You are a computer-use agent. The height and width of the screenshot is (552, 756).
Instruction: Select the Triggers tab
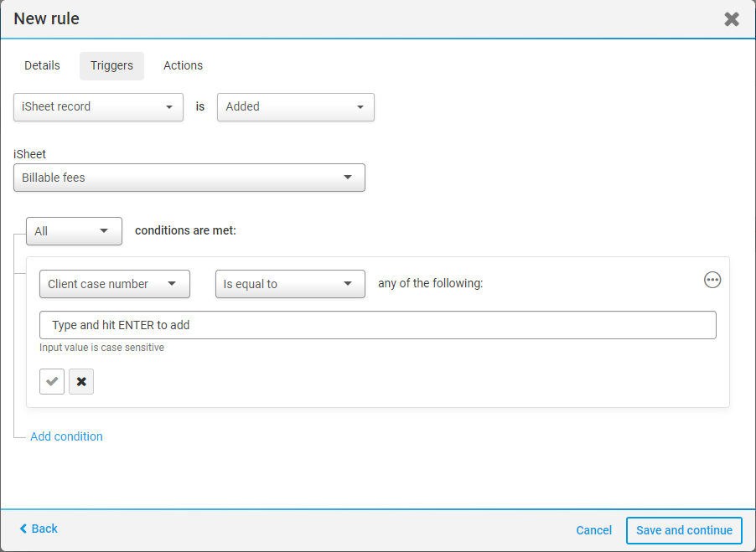point(111,66)
